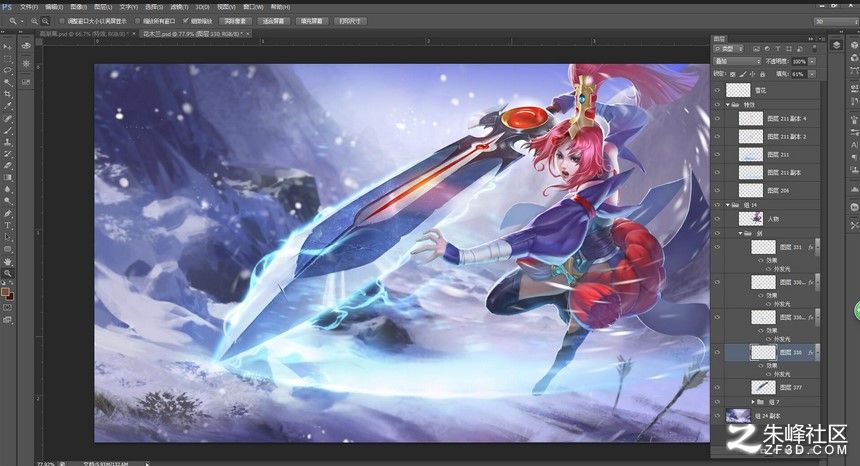Hide the 雪花 layer
The height and width of the screenshot is (466, 860).
(x=717, y=90)
